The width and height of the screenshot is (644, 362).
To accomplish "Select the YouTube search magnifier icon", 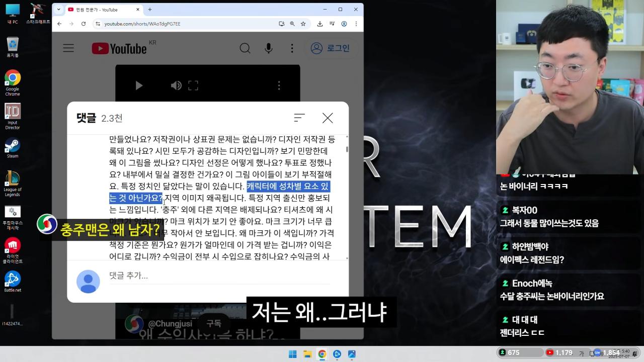I will 245,48.
